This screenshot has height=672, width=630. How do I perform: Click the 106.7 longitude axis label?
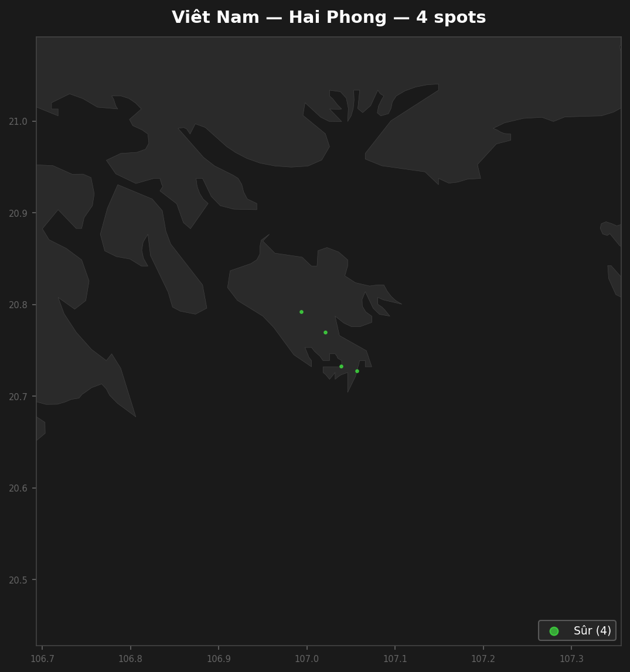coord(42,659)
